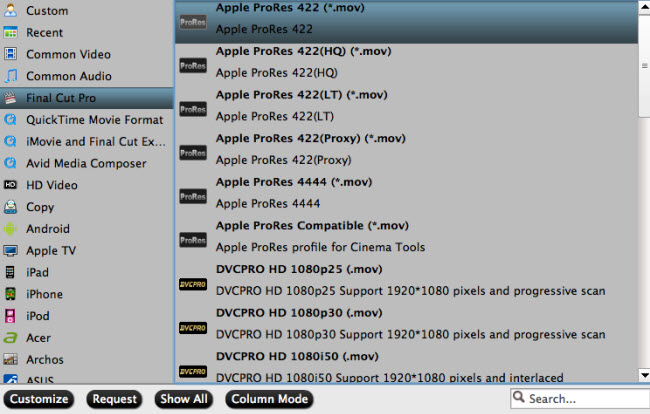Open the Acer category label
The height and width of the screenshot is (414, 650).
pyautogui.click(x=38, y=338)
